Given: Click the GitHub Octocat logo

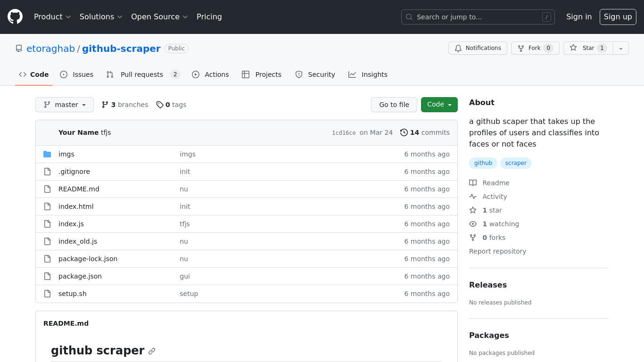Looking at the screenshot, I should pos(15,16).
